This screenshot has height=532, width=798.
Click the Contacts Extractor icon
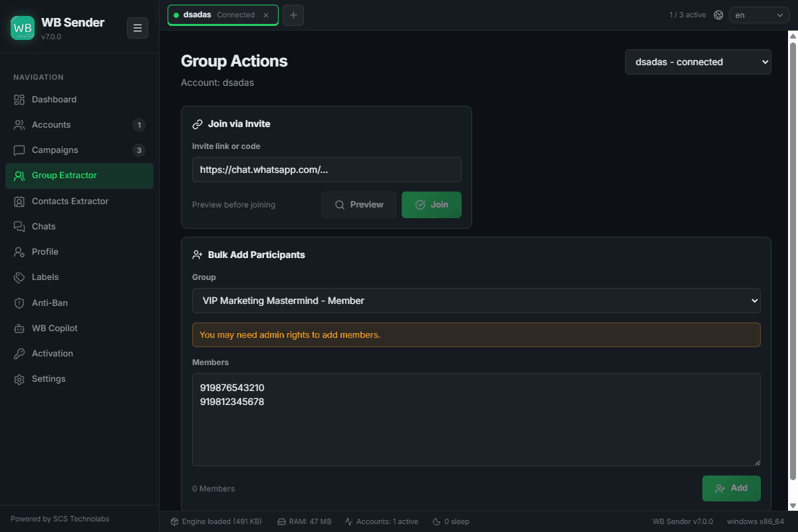point(19,201)
